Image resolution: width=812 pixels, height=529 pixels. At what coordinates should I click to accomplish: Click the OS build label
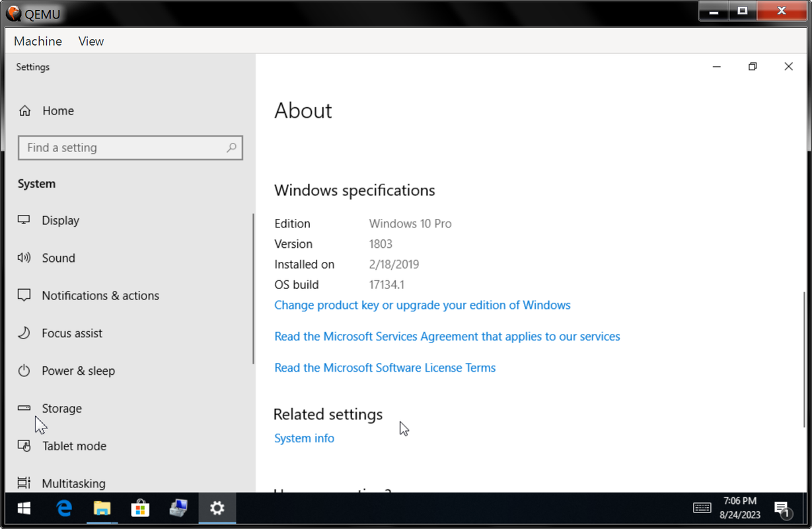click(297, 285)
